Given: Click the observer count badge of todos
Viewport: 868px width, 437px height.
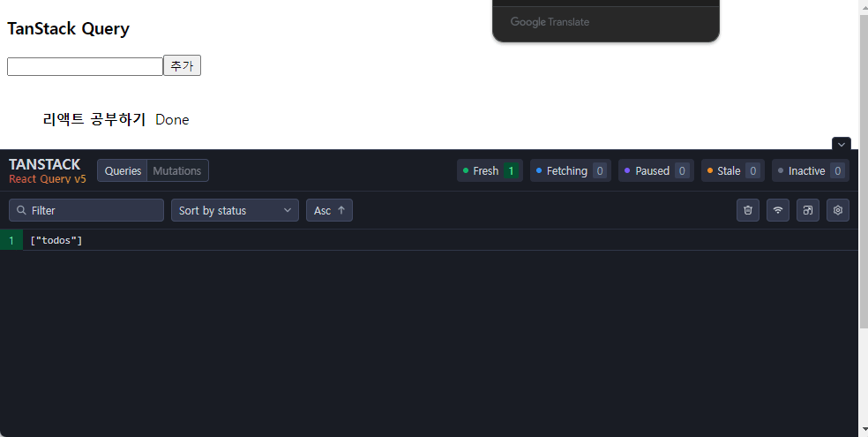Looking at the screenshot, I should coord(11,240).
